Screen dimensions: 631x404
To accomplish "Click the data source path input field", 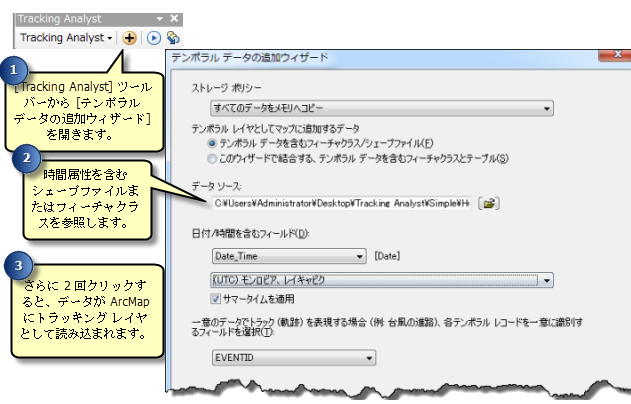I will point(340,203).
